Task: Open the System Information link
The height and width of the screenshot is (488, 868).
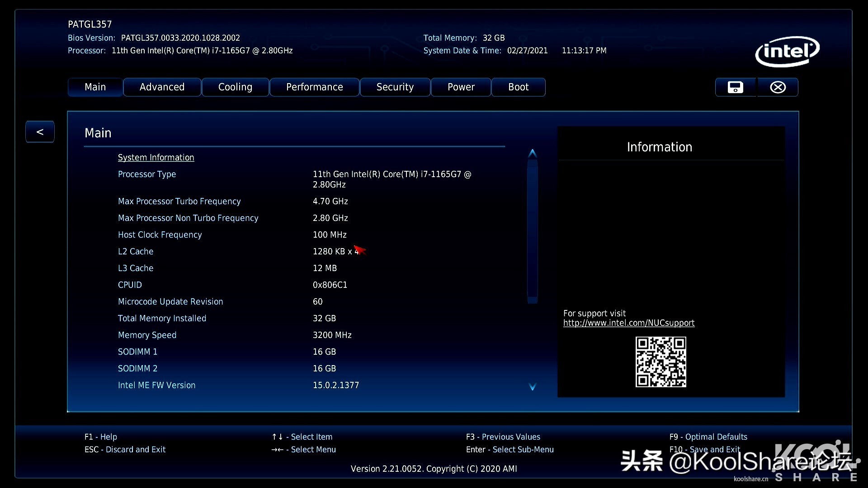Action: pyautogui.click(x=156, y=157)
